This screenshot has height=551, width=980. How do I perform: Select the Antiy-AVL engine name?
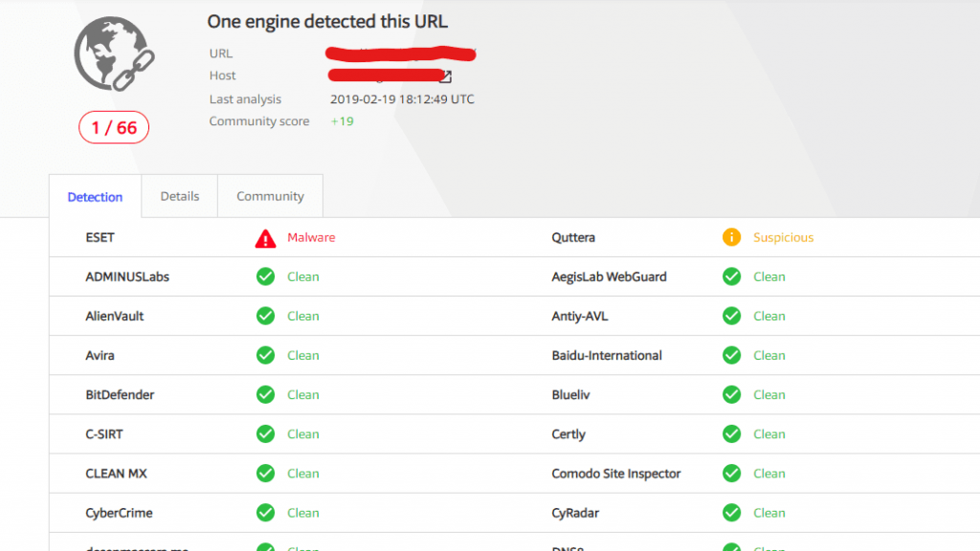579,316
